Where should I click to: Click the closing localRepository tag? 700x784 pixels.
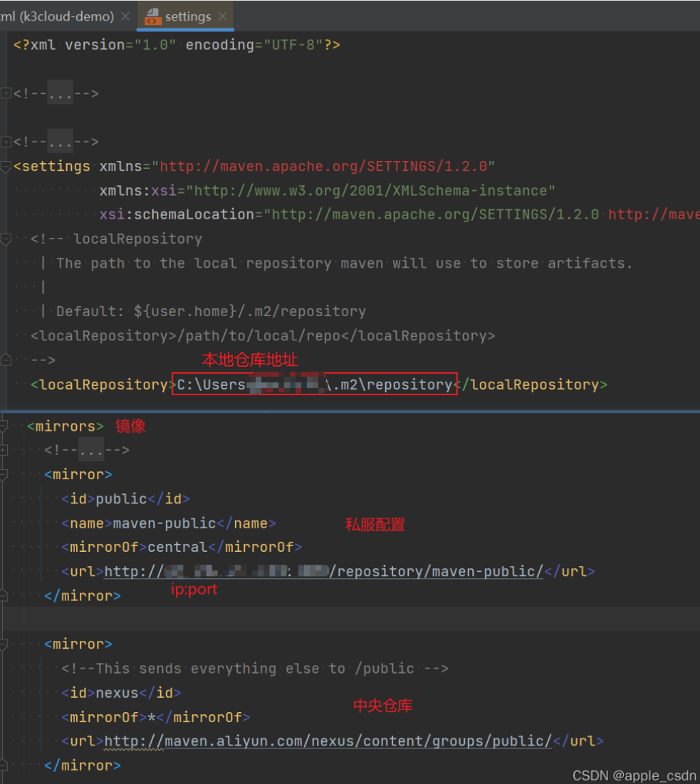531,385
